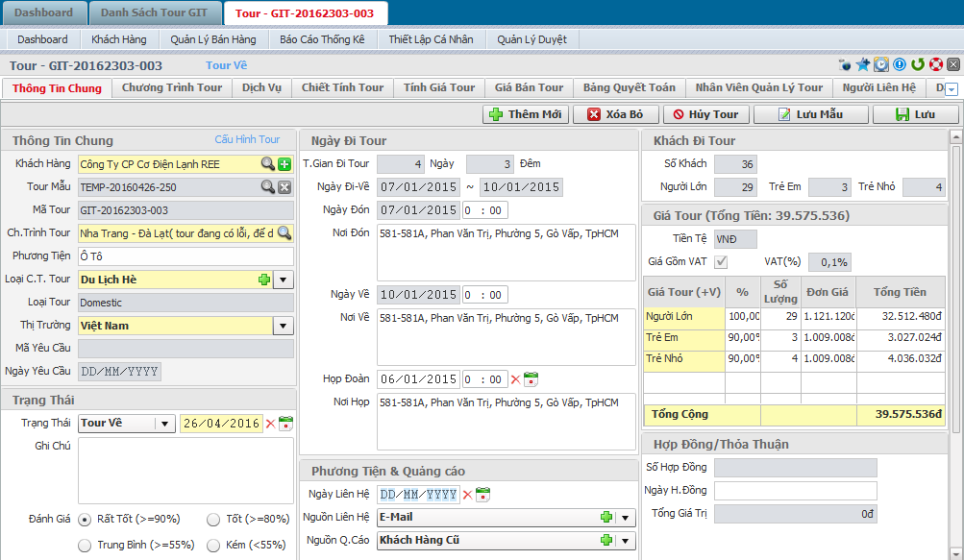
Task: Switch to the Chương Trình Tour tab
Action: 172,87
